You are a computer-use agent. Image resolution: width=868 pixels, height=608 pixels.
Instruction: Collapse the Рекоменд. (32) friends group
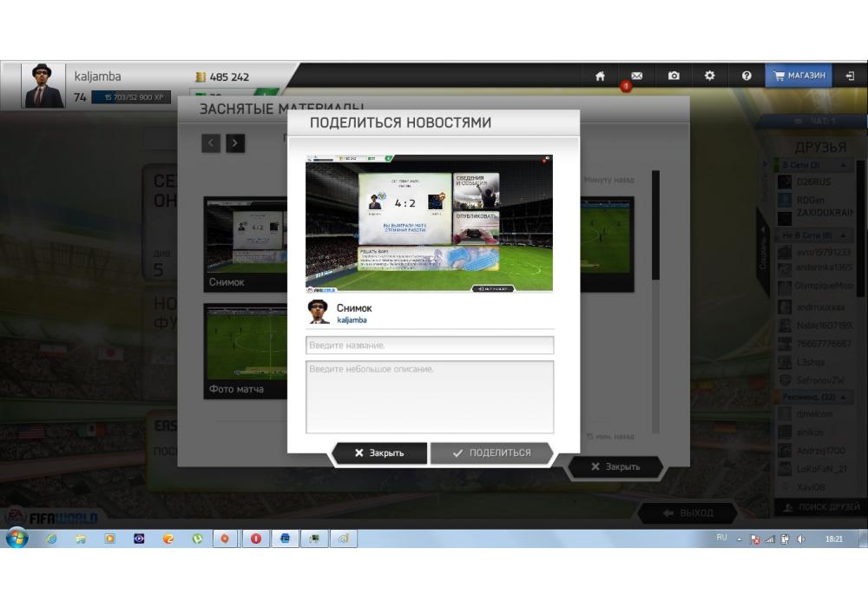coord(843,397)
